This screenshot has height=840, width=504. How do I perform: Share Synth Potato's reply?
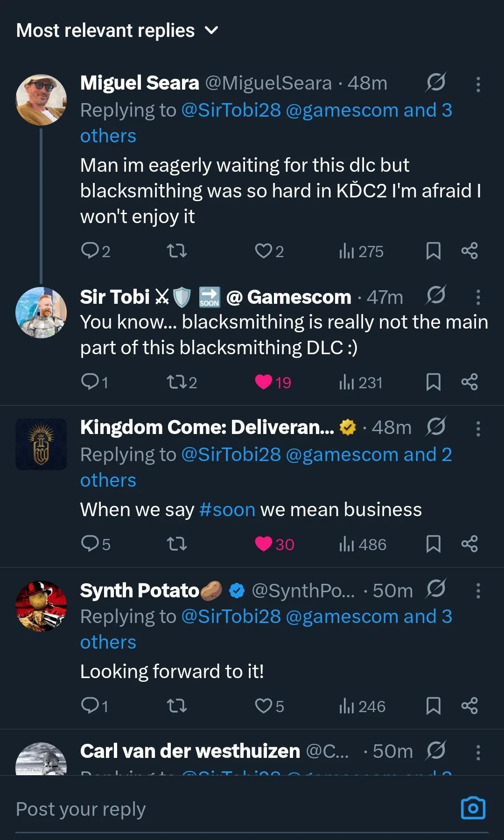(x=469, y=706)
